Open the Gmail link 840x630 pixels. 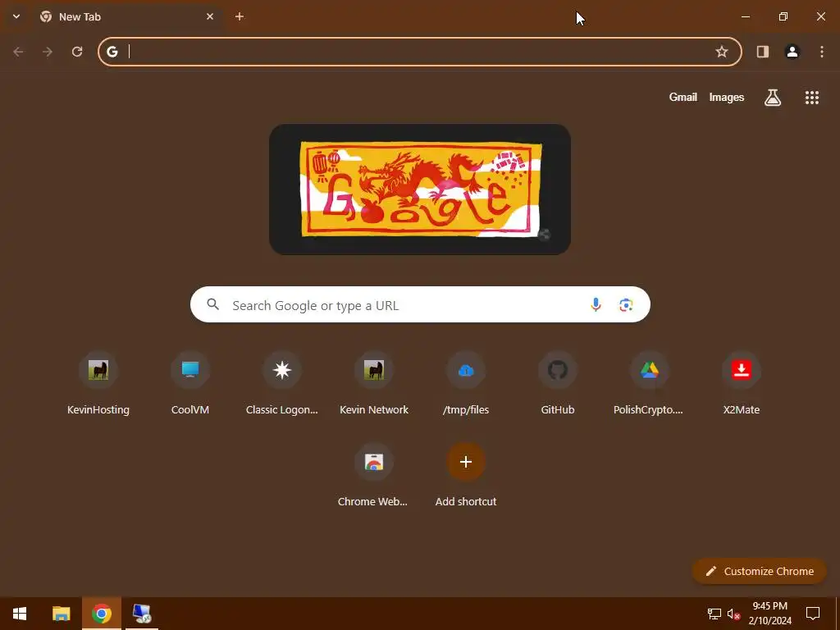[x=683, y=97]
